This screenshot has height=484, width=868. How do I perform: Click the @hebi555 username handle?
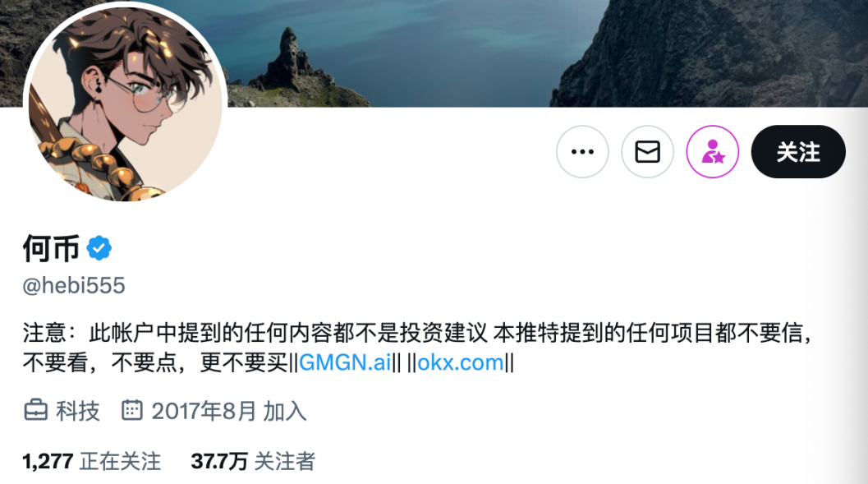click(x=74, y=286)
